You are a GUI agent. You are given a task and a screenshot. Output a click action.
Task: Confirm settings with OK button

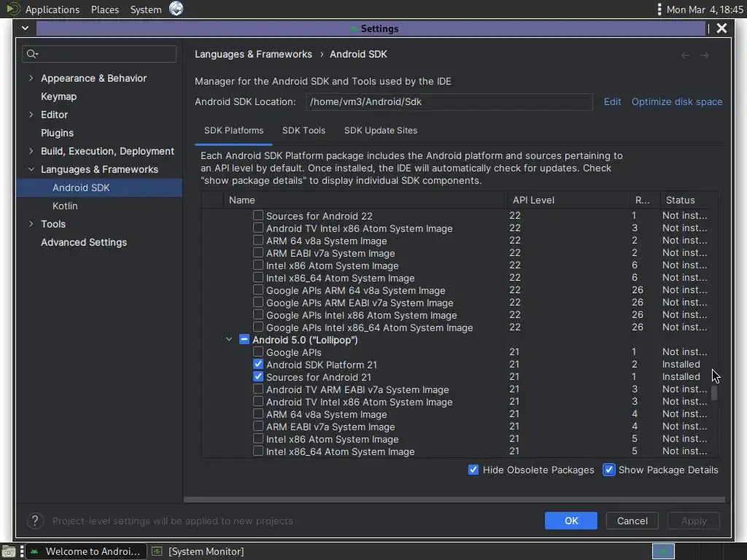pyautogui.click(x=570, y=521)
